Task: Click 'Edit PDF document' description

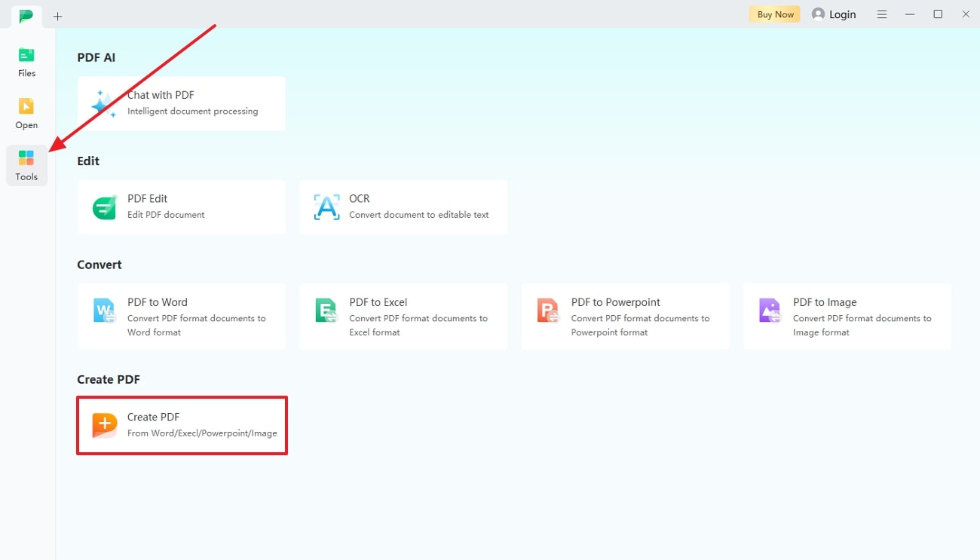Action: (x=166, y=215)
